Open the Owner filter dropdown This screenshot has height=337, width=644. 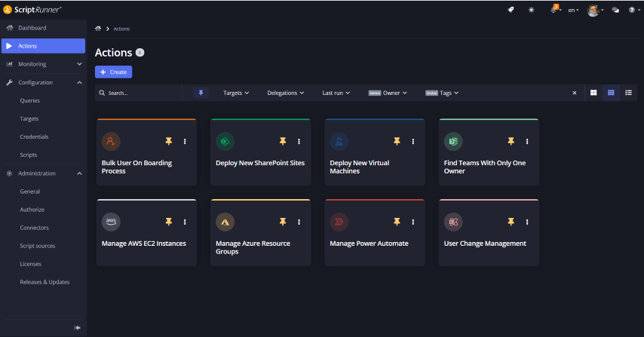pos(388,93)
